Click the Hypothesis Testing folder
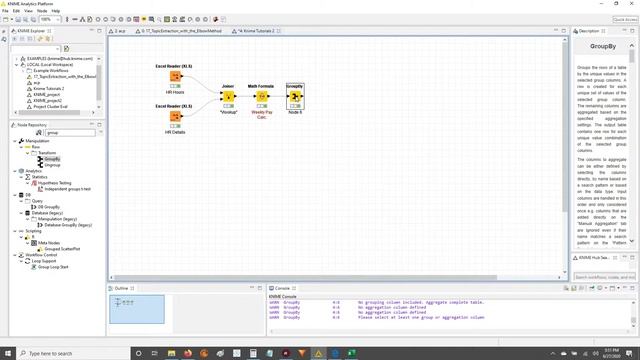This screenshot has height=360, width=640. 54,183
